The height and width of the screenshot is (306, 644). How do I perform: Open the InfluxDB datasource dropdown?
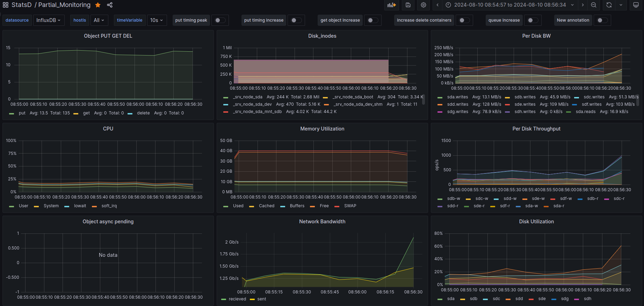(48, 20)
